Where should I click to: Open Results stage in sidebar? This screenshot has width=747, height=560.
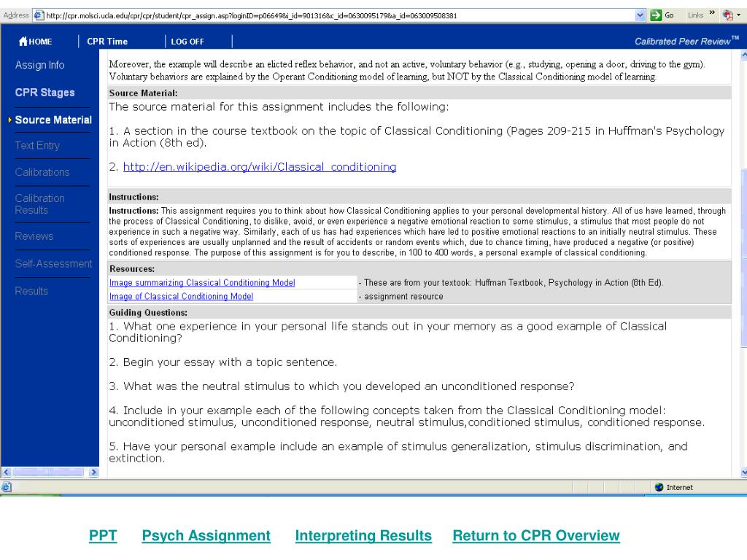coord(31,291)
